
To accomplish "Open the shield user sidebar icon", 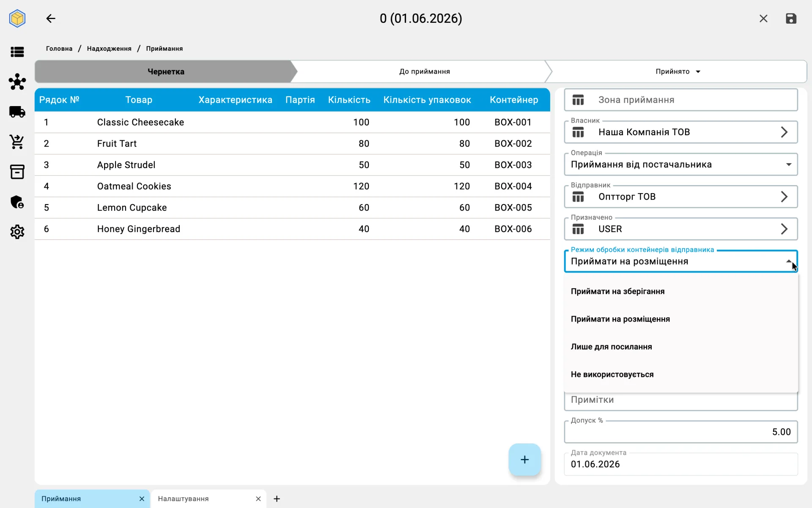I will tap(17, 202).
